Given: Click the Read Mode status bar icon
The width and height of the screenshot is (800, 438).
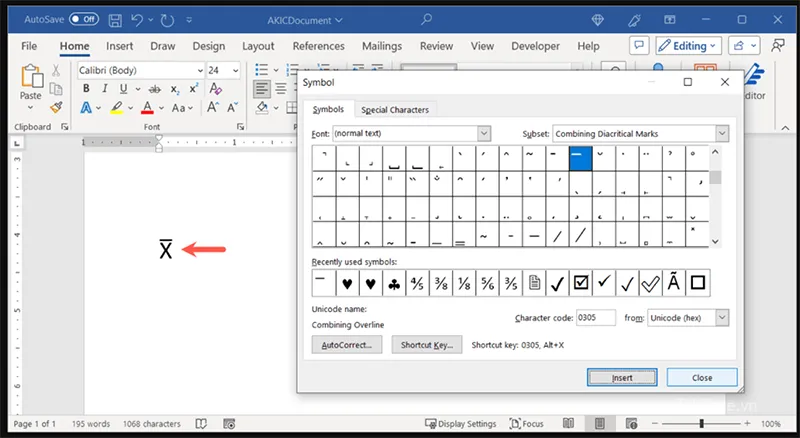Looking at the screenshot, I should click(x=568, y=423).
